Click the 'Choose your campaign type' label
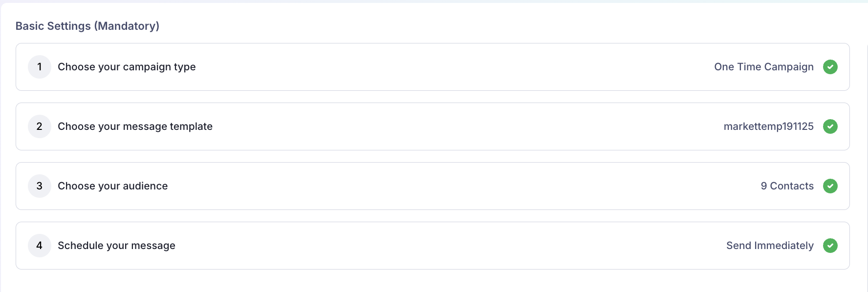868x292 pixels. tap(127, 67)
